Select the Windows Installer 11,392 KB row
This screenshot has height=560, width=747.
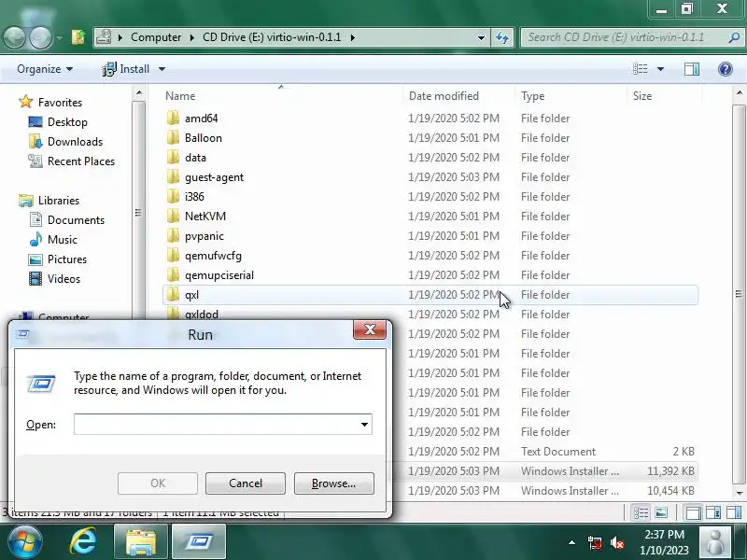click(544, 471)
